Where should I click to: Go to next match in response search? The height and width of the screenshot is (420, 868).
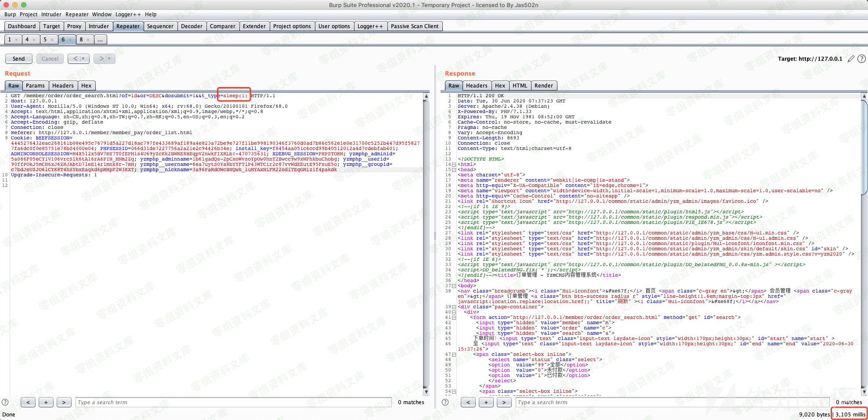[504, 402]
